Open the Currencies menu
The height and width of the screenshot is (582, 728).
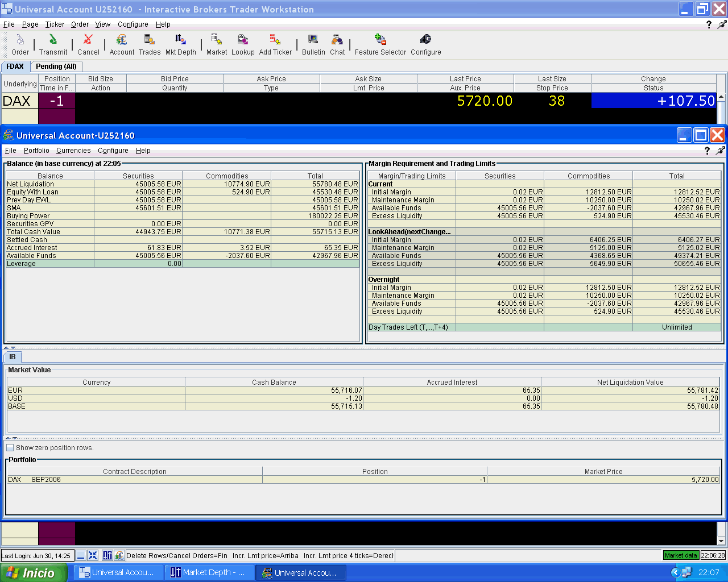point(73,151)
